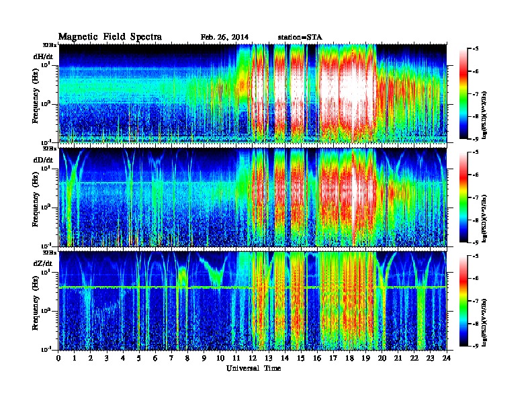Click inside the dD/dt spectrogram plot
The image size is (532, 411).
pyautogui.click(x=253, y=197)
